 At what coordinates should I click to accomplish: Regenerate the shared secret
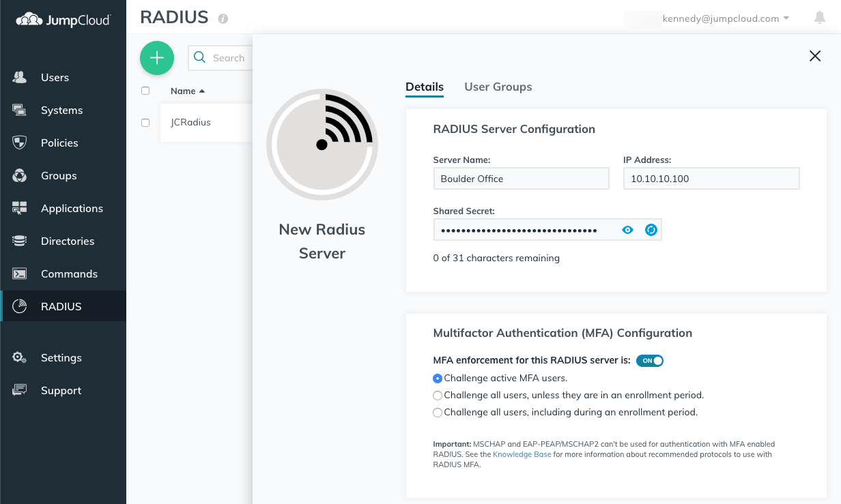click(651, 230)
